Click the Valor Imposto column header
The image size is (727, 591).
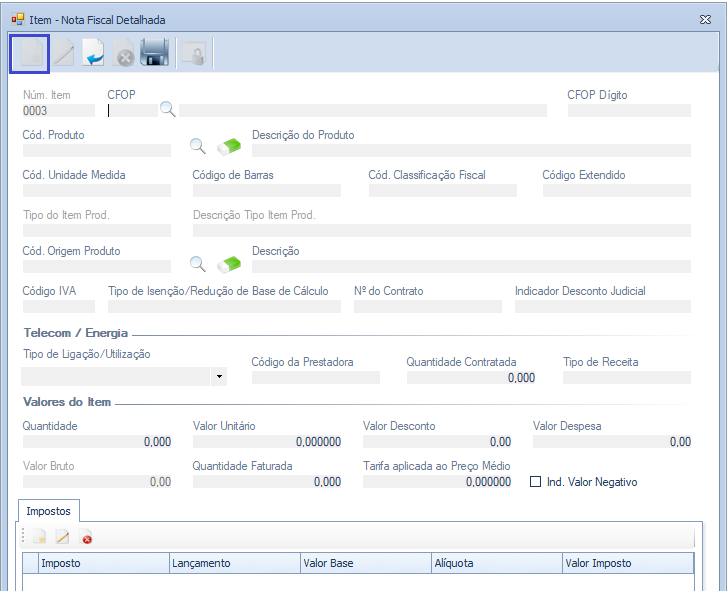[x=627, y=563]
